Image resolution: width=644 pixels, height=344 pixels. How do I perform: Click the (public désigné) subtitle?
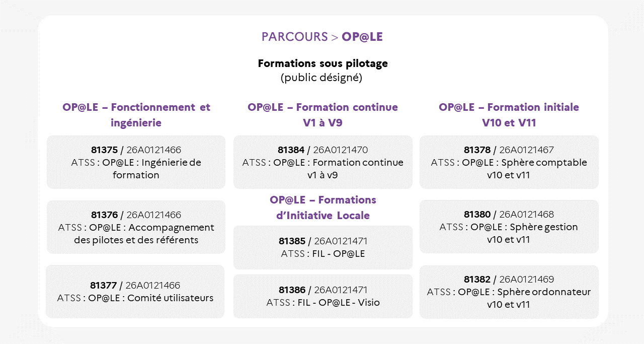321,78
